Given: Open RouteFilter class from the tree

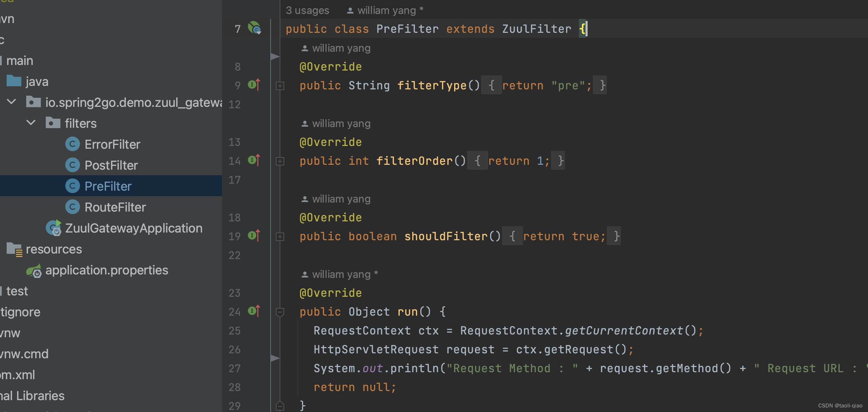Looking at the screenshot, I should pyautogui.click(x=115, y=207).
